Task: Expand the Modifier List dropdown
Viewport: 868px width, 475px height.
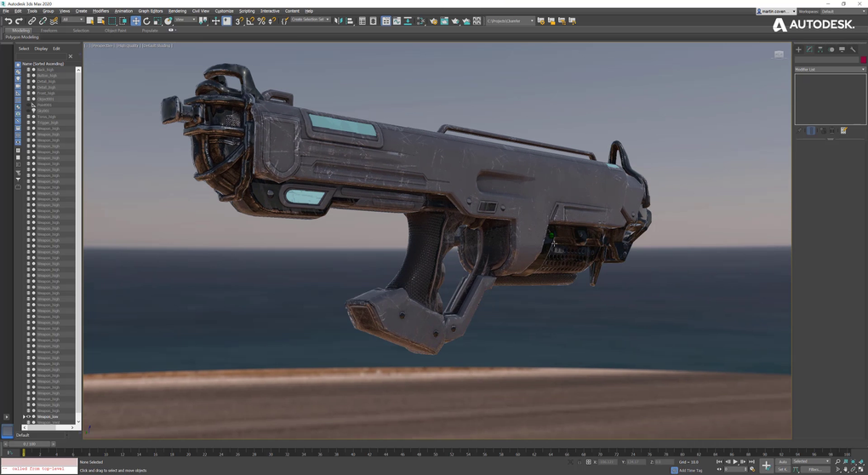Action: tap(830, 69)
